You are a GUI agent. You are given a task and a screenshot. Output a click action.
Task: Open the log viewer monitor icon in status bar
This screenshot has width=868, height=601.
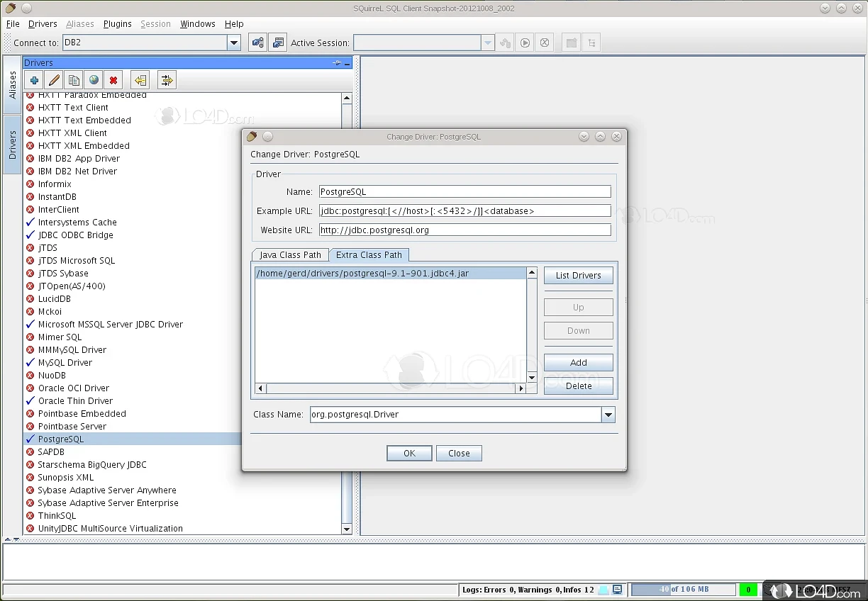[618, 590]
